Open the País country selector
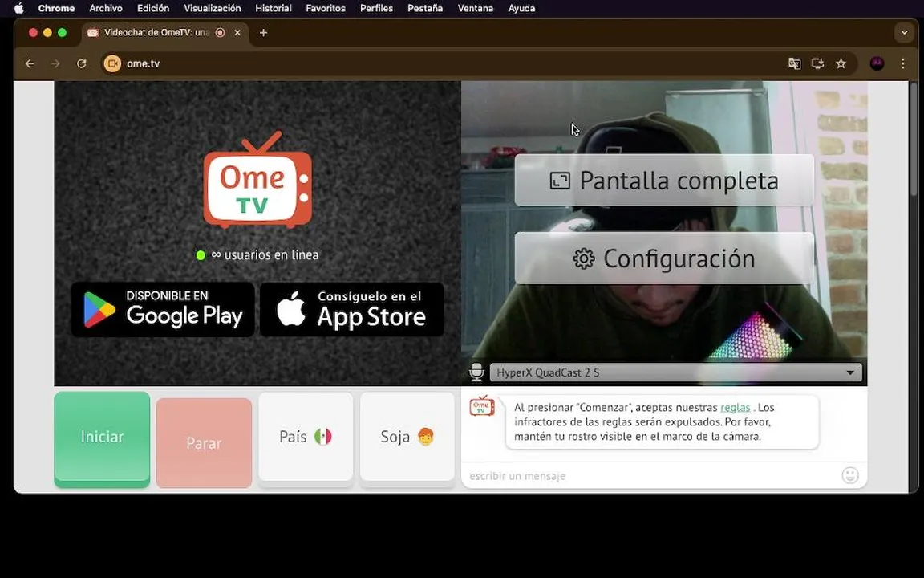Screen dimensions: 924x578 [x=306, y=438]
